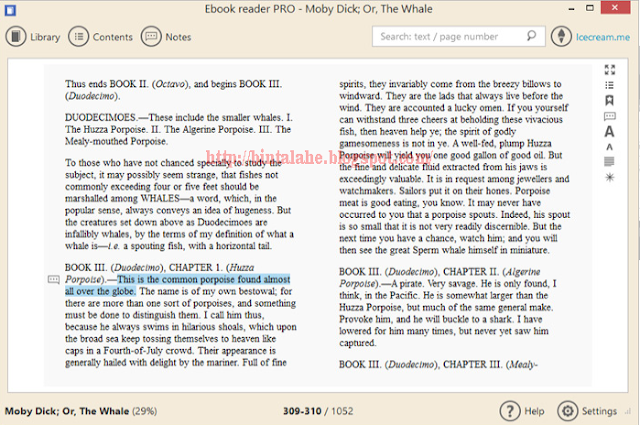Click the Icecream rocket logo icon

tap(561, 36)
